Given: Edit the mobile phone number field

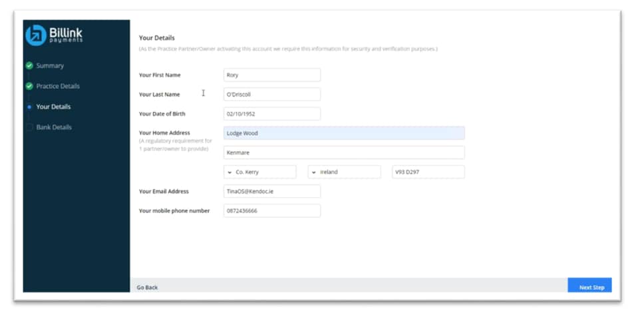Looking at the screenshot, I should [x=272, y=210].
